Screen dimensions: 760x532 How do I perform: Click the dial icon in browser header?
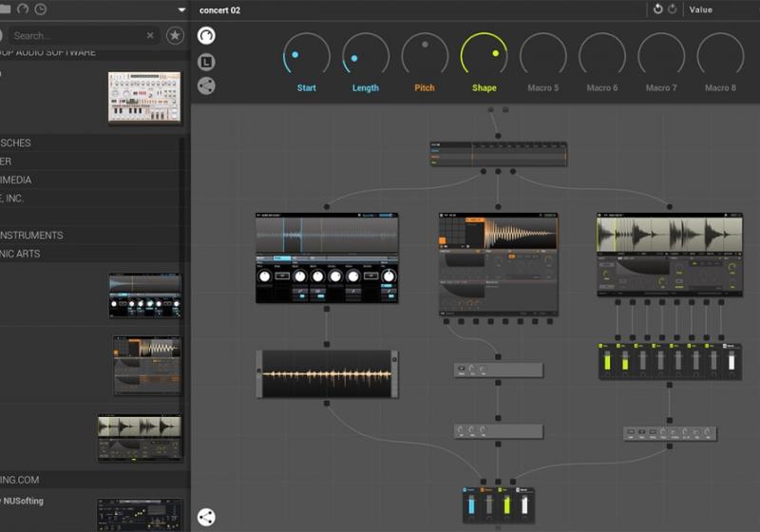point(21,9)
